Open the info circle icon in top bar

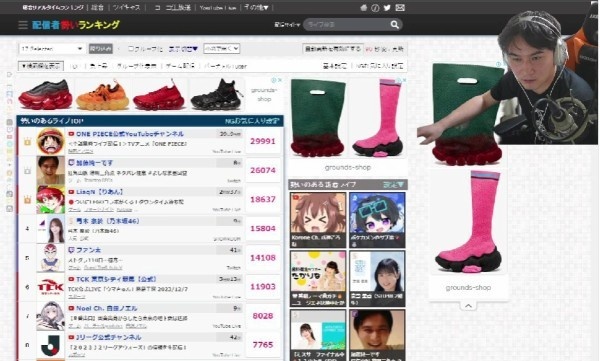click(x=375, y=8)
